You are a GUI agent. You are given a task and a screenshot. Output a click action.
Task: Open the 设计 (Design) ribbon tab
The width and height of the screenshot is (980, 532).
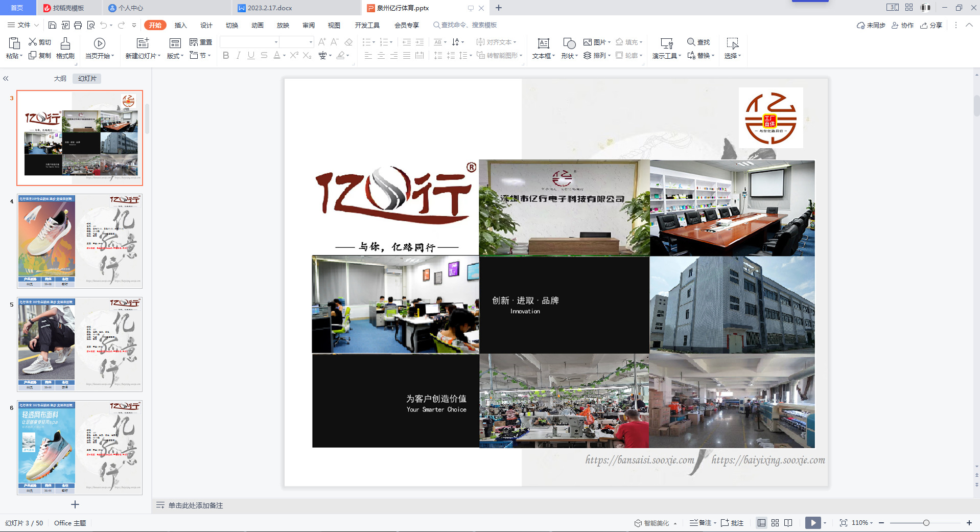click(x=206, y=25)
